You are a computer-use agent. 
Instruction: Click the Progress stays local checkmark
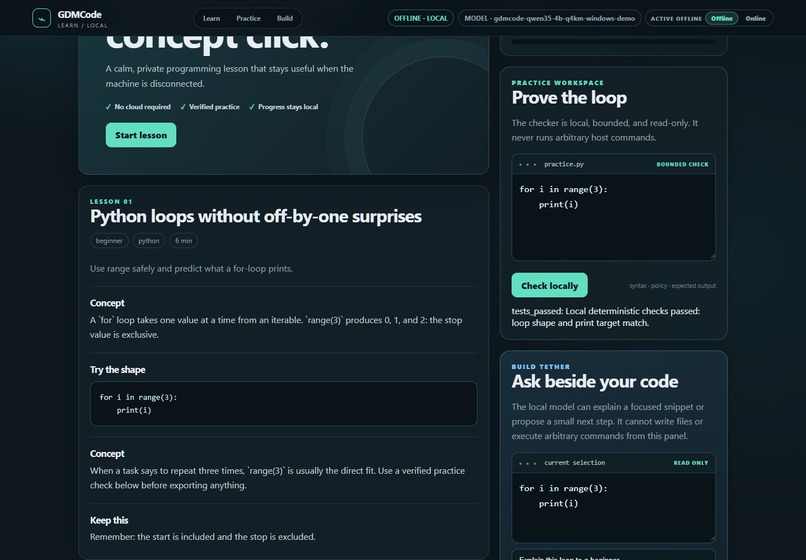(x=251, y=107)
